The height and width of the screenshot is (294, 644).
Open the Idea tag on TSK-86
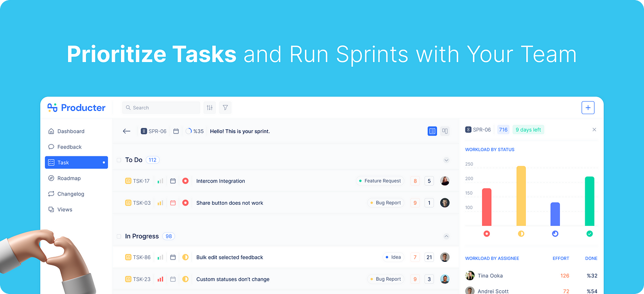point(393,257)
